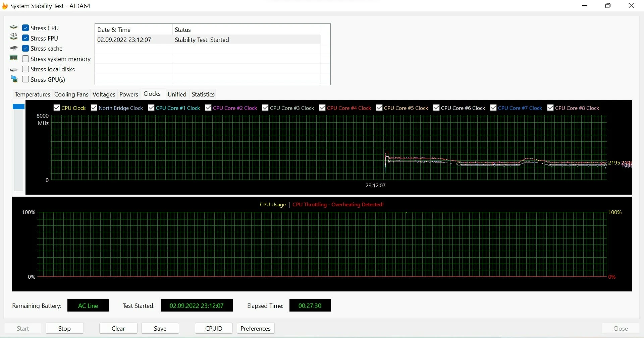This screenshot has height=338, width=644.
Task: Click the 02.09.2022 23:12:07 log entry
Action: pyautogui.click(x=124, y=40)
